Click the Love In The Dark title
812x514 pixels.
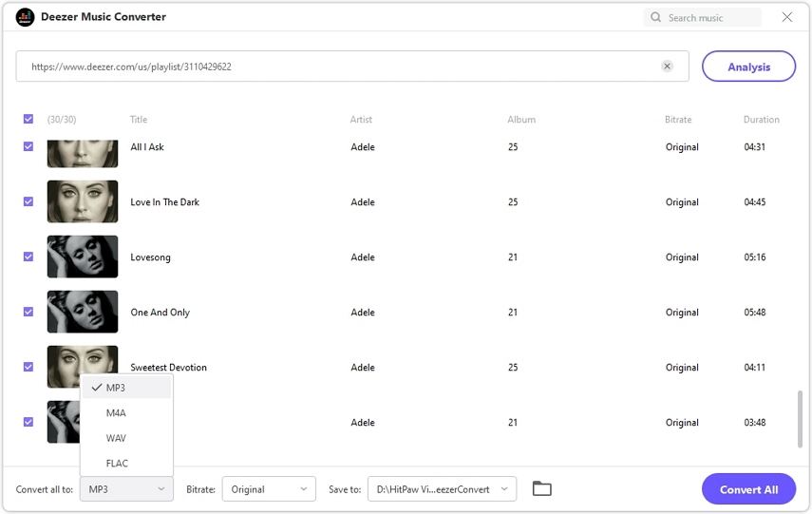pos(164,202)
